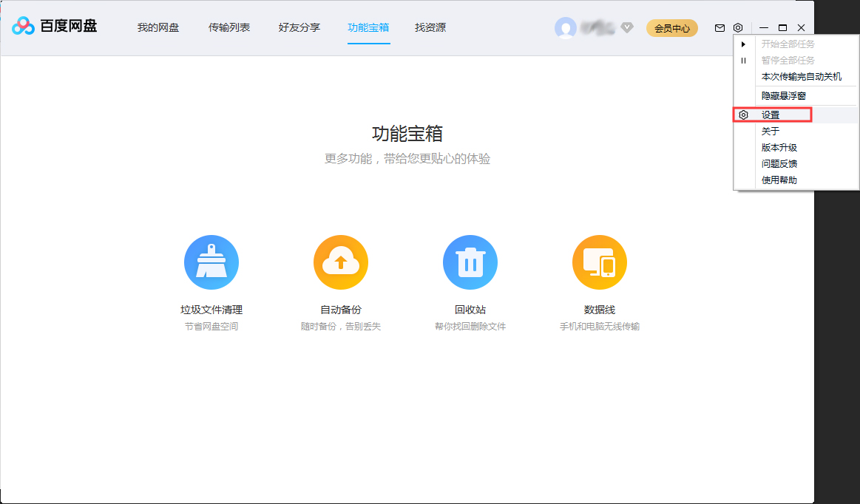Select 问题反馈 to send feedback
The image size is (860, 504).
(776, 163)
